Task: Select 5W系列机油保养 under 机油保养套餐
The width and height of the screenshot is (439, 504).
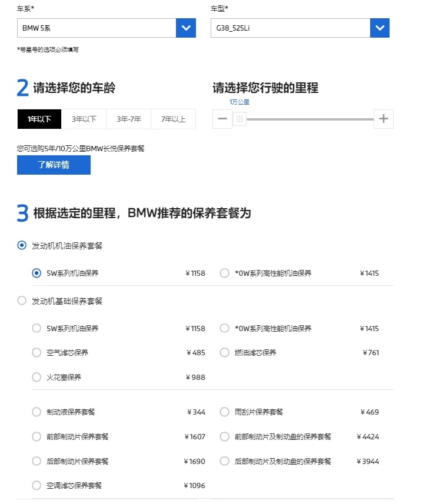Action: coord(36,273)
